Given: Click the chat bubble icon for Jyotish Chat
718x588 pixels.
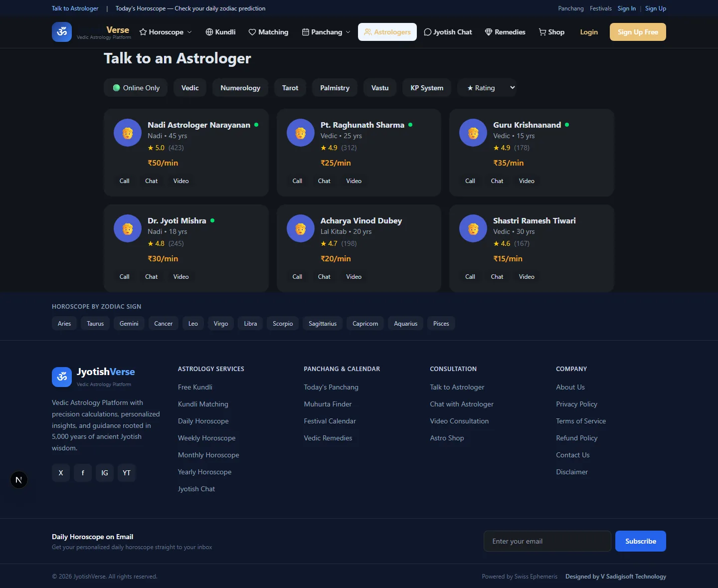Looking at the screenshot, I should [x=428, y=32].
